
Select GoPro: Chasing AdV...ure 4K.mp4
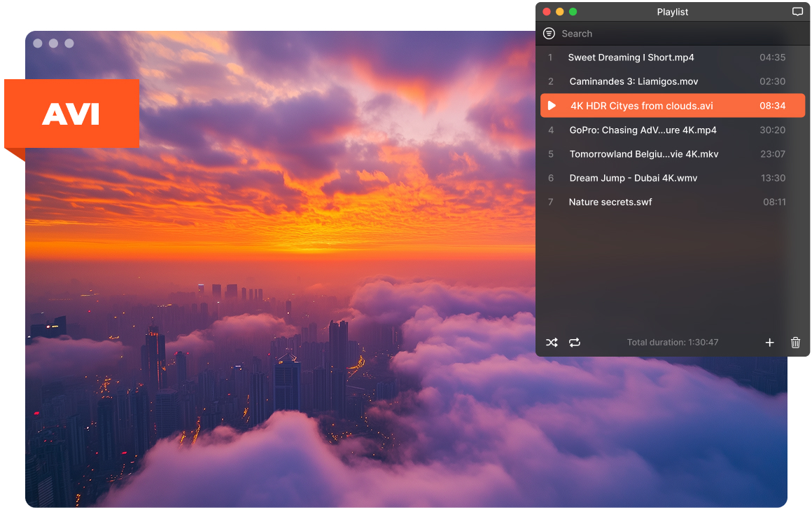pos(673,130)
